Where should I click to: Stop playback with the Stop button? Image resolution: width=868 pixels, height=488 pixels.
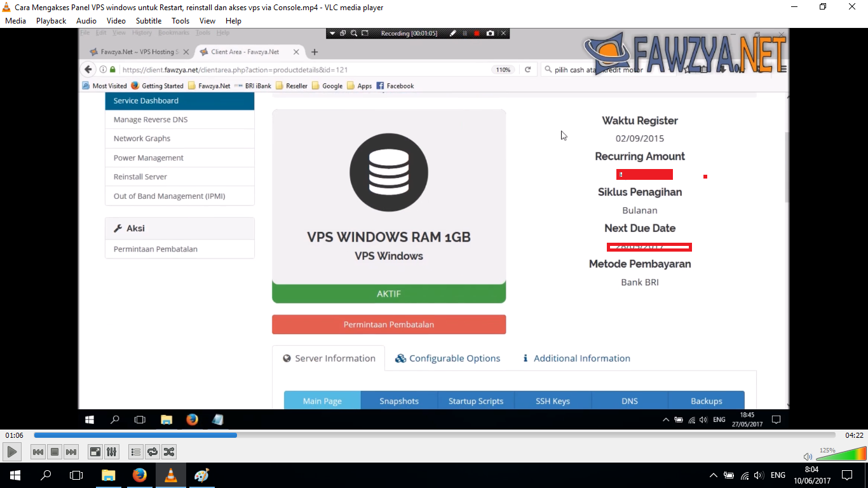coord(55,452)
